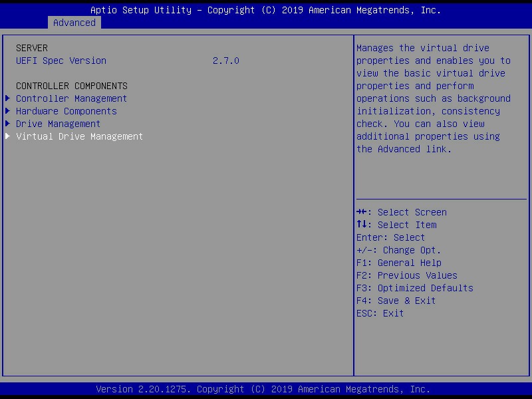The width and height of the screenshot is (532, 399).
Task: Open Virtual Drive Management submenu
Action: click(x=79, y=136)
